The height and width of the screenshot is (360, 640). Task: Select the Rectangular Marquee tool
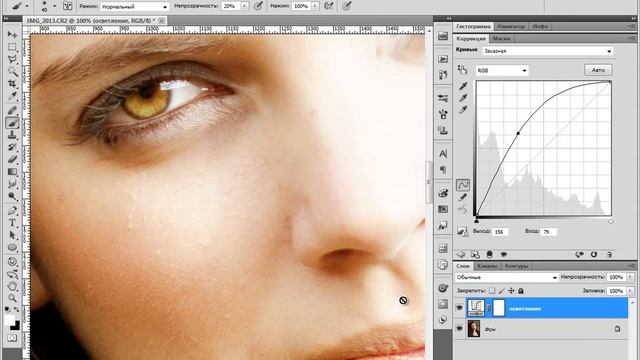12,47
